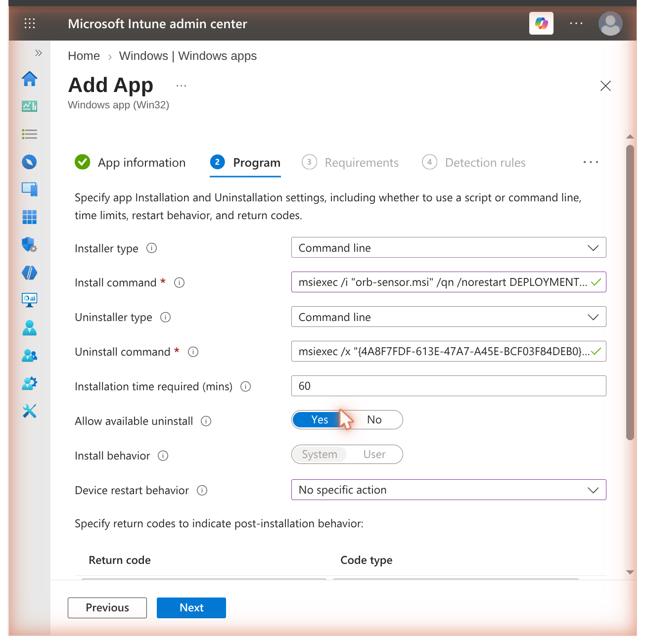Click the Next button
This screenshot has height=644, width=645.
(191, 607)
